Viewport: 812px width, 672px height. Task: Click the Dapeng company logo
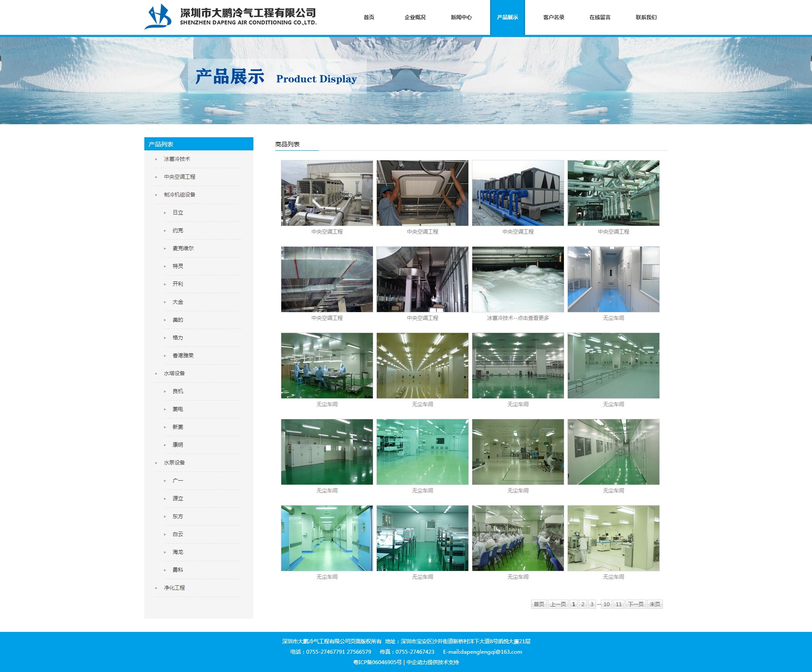click(x=231, y=17)
